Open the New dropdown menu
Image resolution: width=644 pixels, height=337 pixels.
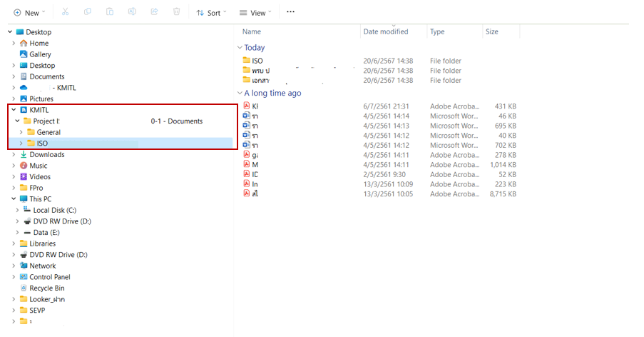click(29, 12)
